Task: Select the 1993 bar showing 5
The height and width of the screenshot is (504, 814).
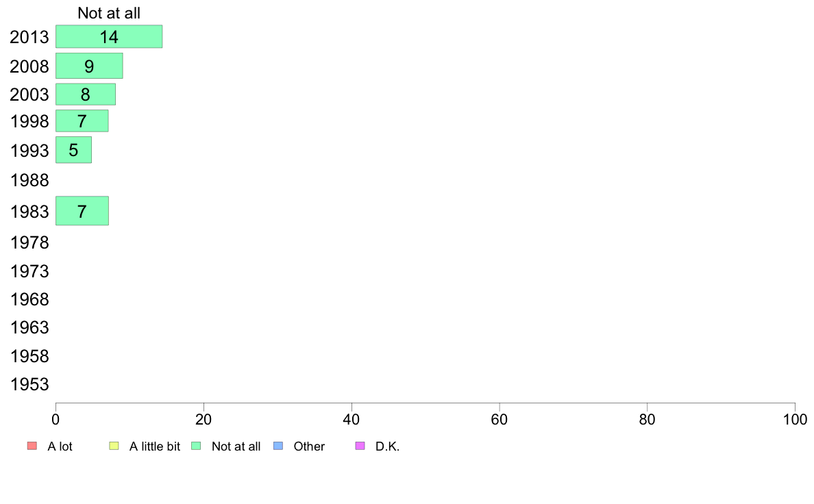Action: 74,150
